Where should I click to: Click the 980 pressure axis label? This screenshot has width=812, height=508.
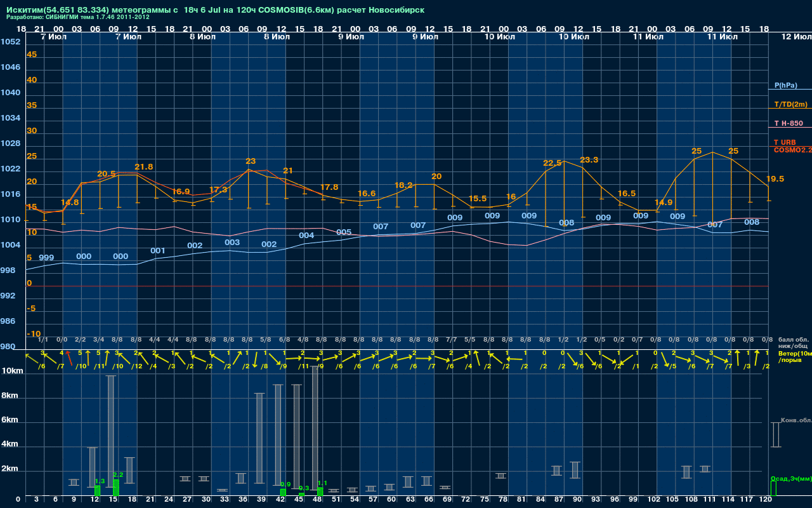(x=8, y=347)
